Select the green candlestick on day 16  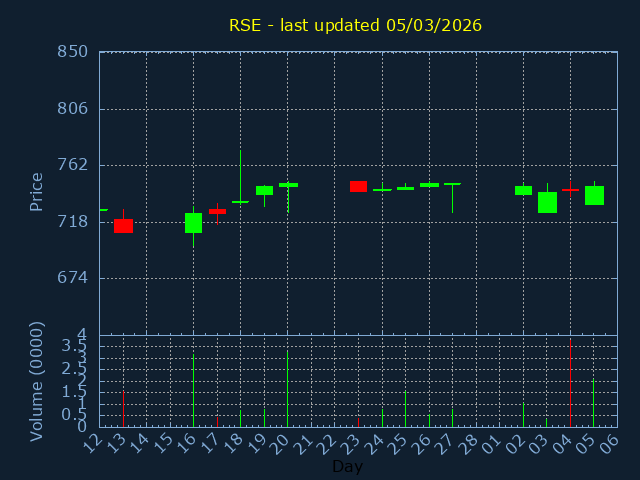coord(193,222)
